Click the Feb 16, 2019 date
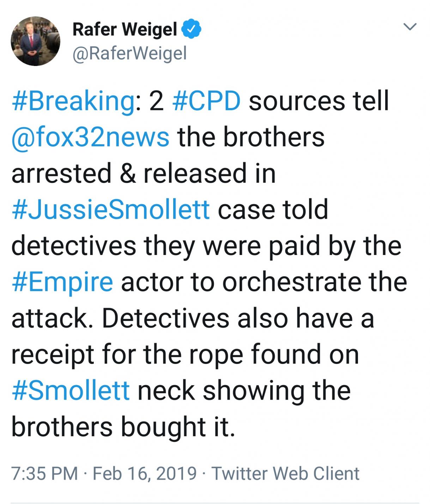Viewport: 430px width, 504px height. coord(145,473)
